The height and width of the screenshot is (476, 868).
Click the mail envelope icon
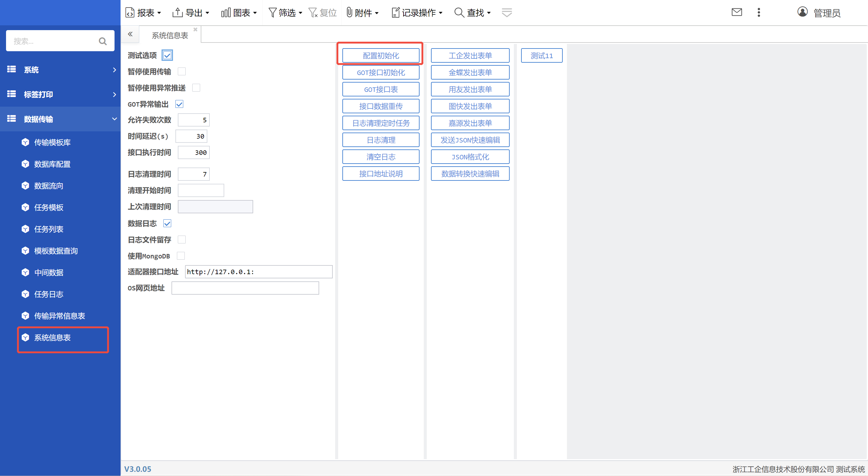(737, 12)
